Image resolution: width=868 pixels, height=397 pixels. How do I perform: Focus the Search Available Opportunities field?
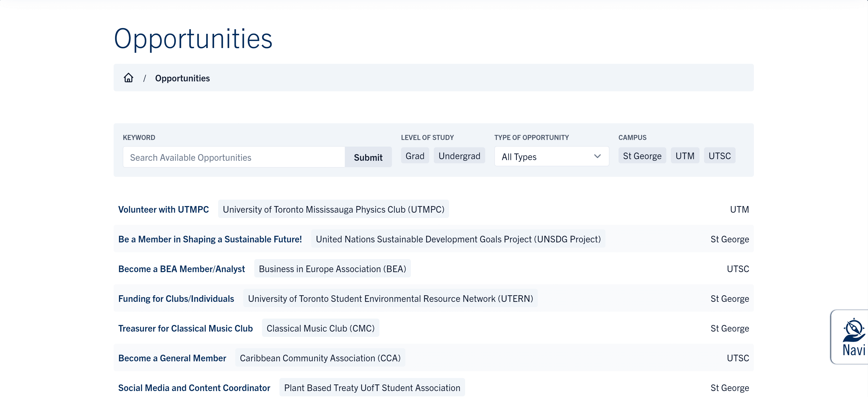[x=233, y=157]
